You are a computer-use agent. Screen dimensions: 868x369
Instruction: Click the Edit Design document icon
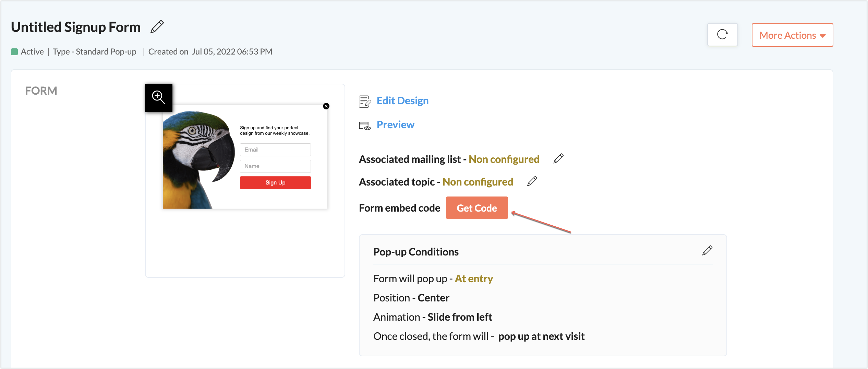click(365, 101)
